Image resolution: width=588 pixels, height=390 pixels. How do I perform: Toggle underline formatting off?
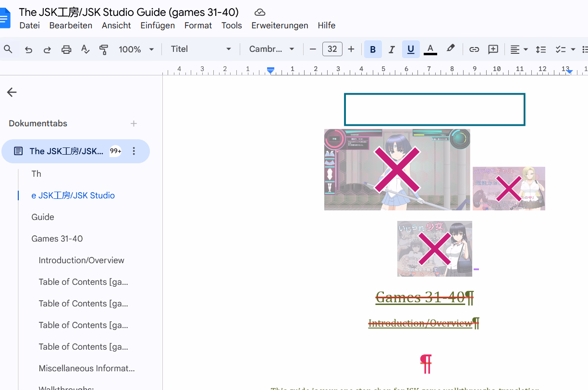point(411,49)
